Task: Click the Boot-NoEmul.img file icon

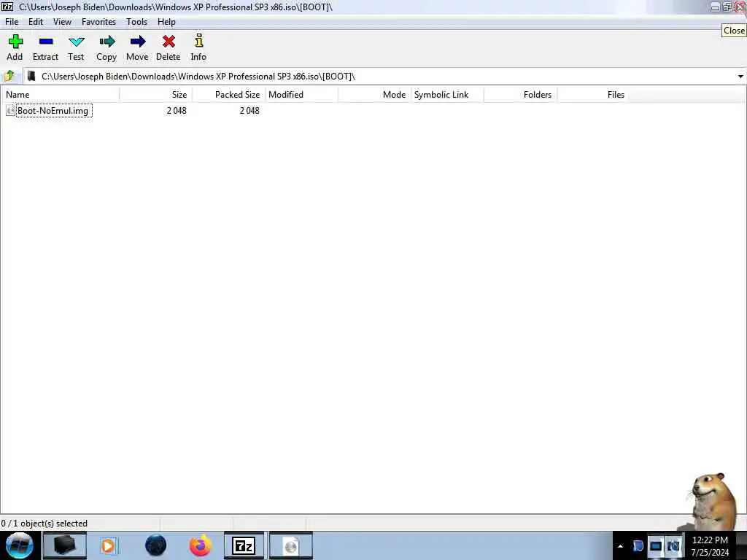Action: 10,111
